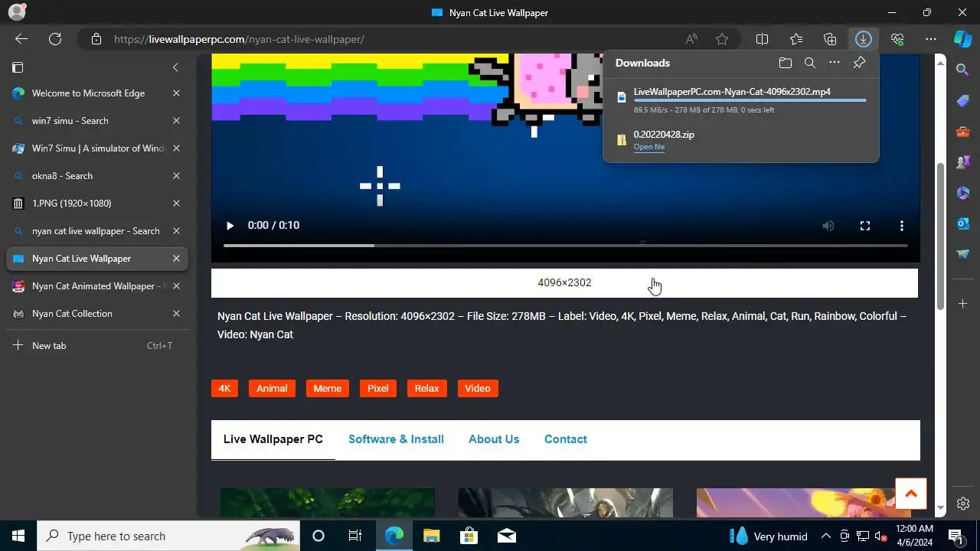Open split screen view

tap(762, 39)
